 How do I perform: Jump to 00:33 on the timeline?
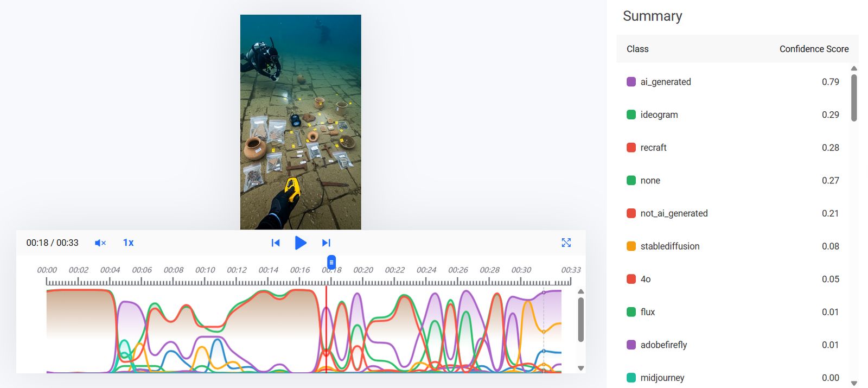coord(571,270)
